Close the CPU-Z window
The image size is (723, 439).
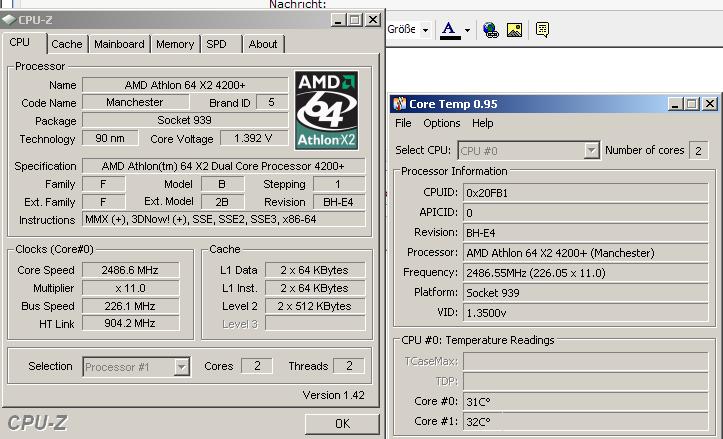tap(373, 20)
